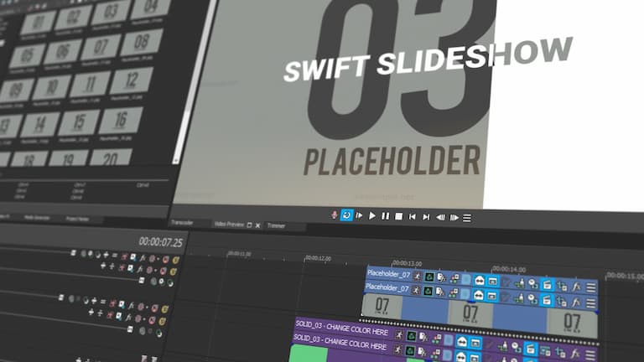Jump to project end with Go to End
This screenshot has height=362, width=644.
point(426,217)
